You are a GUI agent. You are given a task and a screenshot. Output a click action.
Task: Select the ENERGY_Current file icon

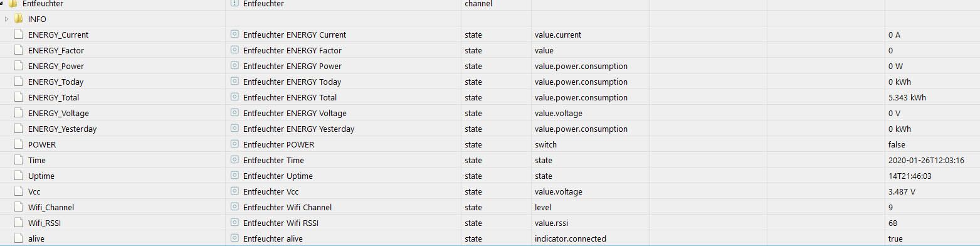[x=18, y=35]
